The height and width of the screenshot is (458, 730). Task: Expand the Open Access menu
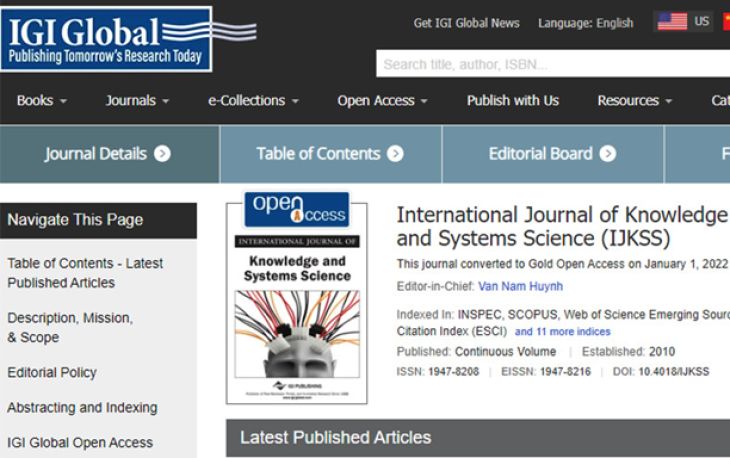pyautogui.click(x=382, y=101)
